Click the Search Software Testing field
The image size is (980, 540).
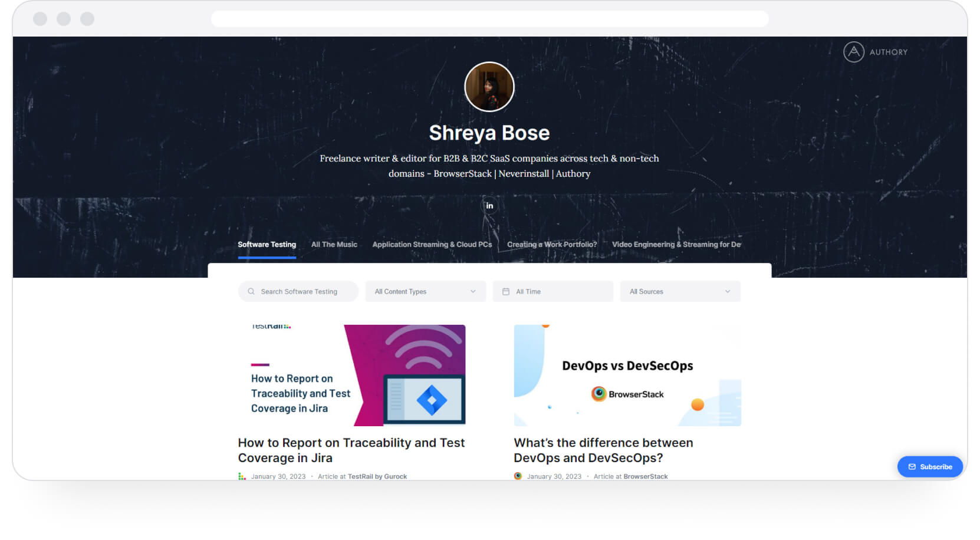tap(304, 292)
